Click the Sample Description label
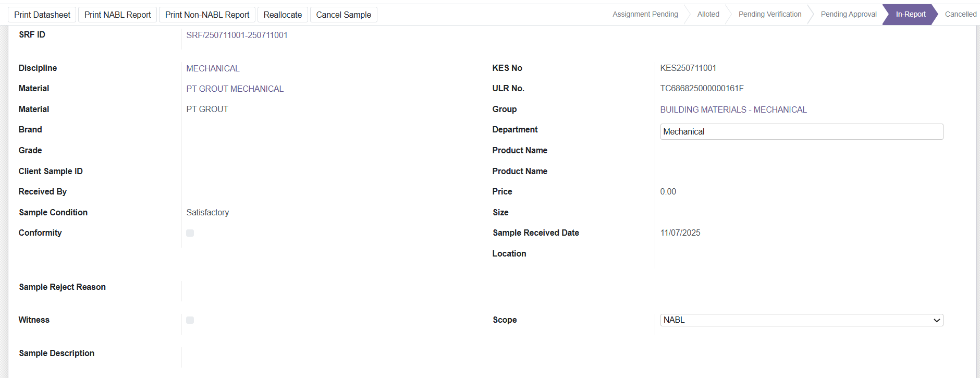 click(57, 353)
